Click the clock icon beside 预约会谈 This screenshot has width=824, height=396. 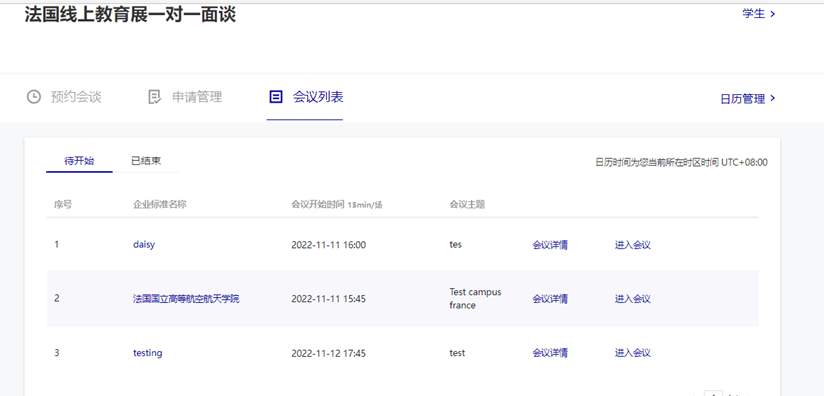pos(34,97)
